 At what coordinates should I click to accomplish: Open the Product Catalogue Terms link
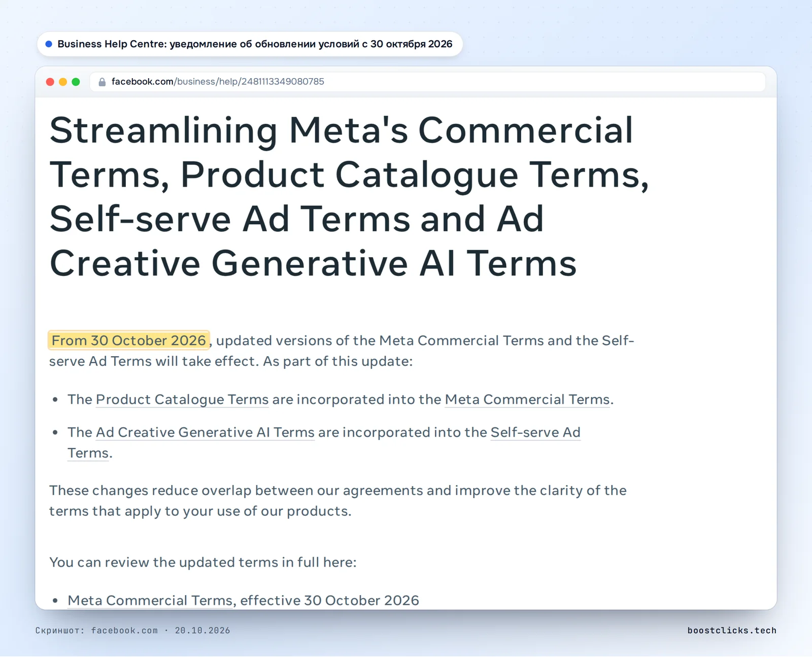[x=182, y=400]
